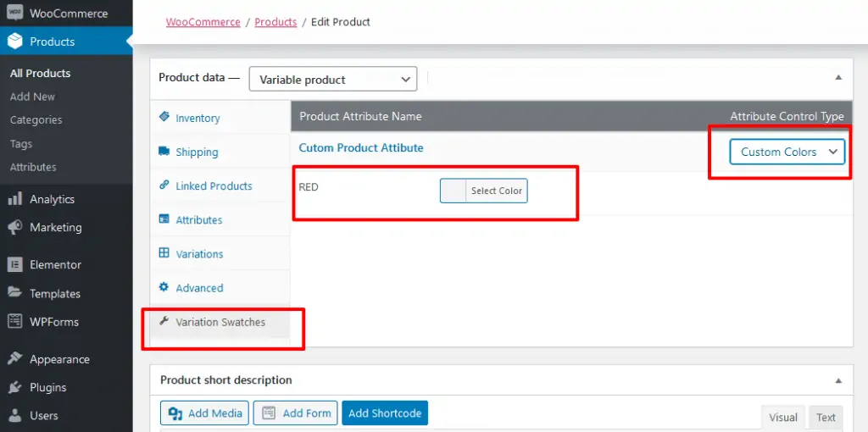The height and width of the screenshot is (432, 868).
Task: Open the Variation Swatches tab
Action: [x=220, y=322]
